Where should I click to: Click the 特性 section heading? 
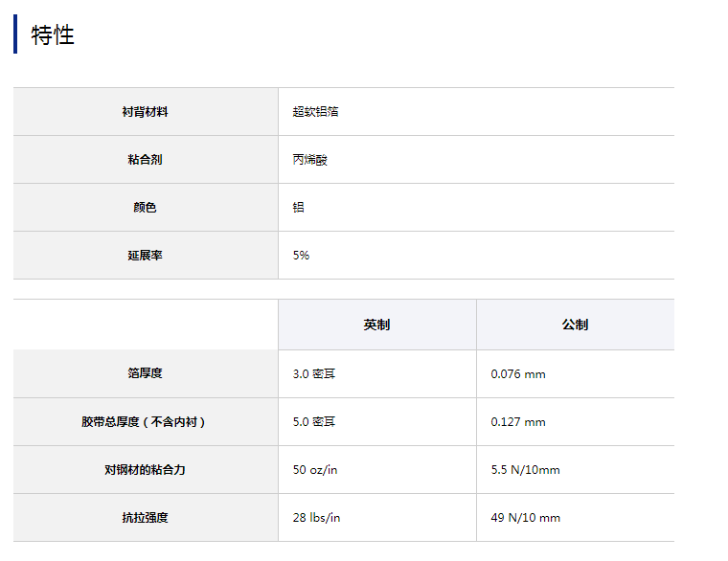click(x=53, y=35)
